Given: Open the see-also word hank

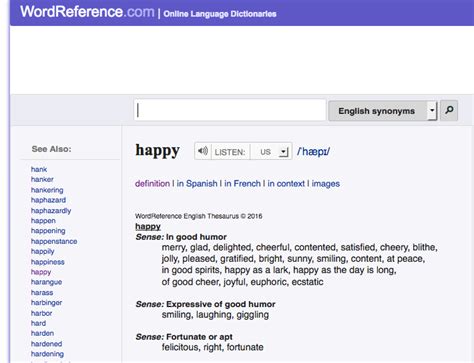Looking at the screenshot, I should (x=39, y=169).
